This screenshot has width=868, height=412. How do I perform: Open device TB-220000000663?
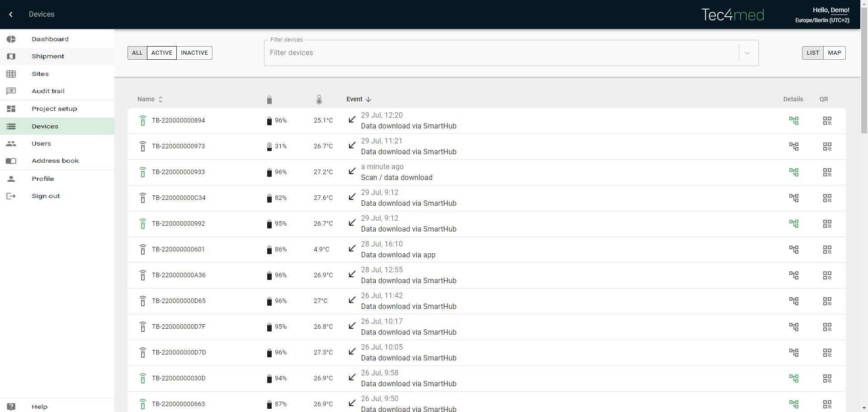coord(179,404)
